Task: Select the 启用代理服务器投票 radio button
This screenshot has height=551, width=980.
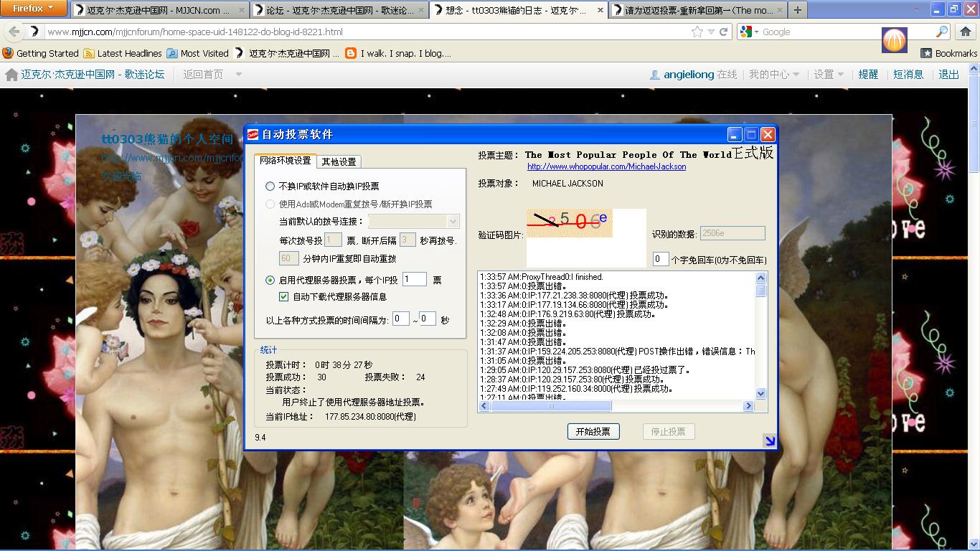Action: pyautogui.click(x=270, y=281)
